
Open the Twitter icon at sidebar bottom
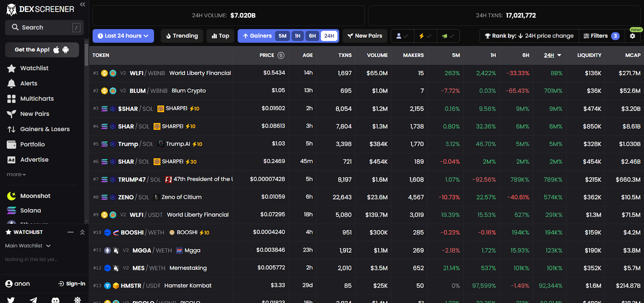11,300
